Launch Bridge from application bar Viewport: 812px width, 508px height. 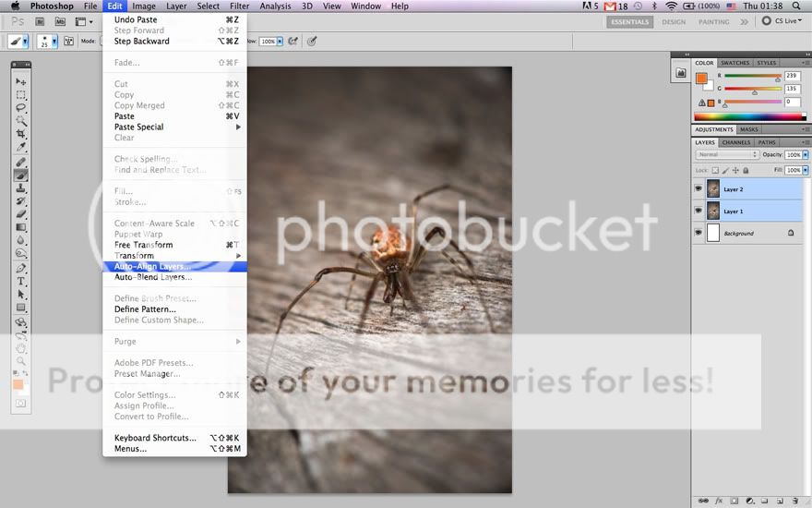[x=40, y=22]
